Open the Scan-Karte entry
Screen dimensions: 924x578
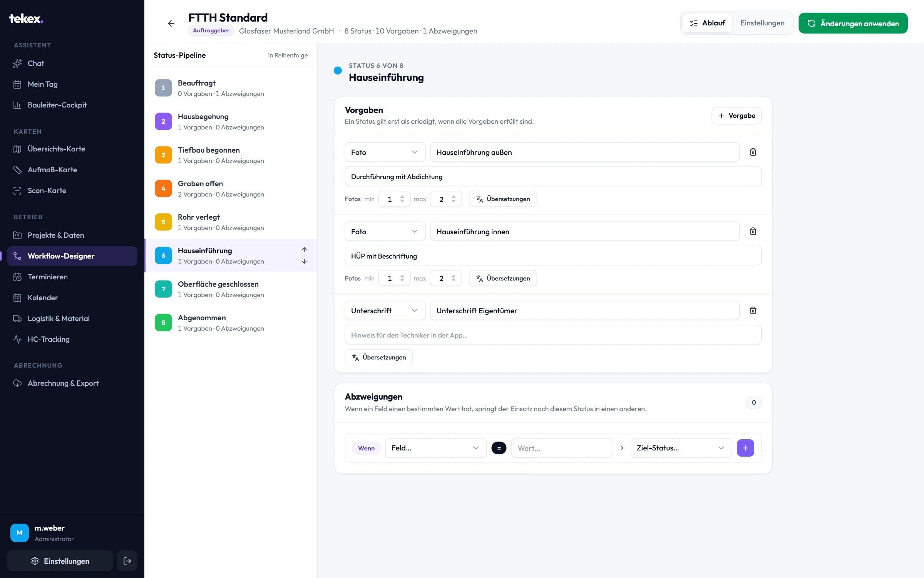(72, 190)
